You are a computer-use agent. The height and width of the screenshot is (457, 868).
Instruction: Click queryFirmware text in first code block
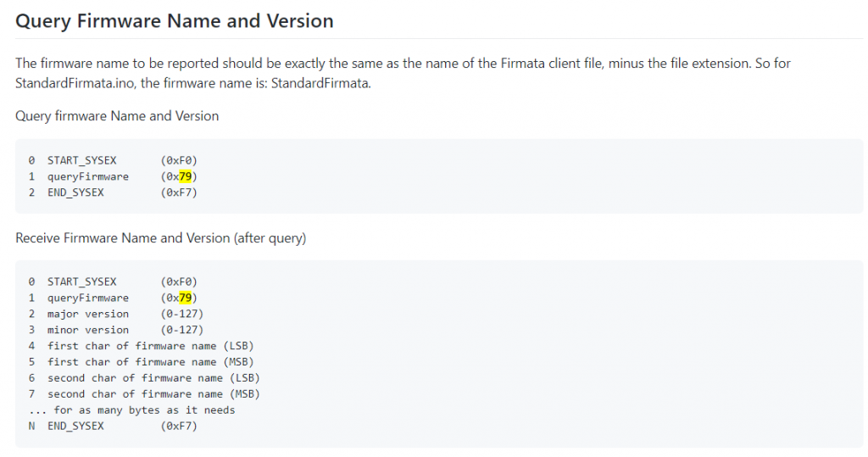click(x=88, y=176)
